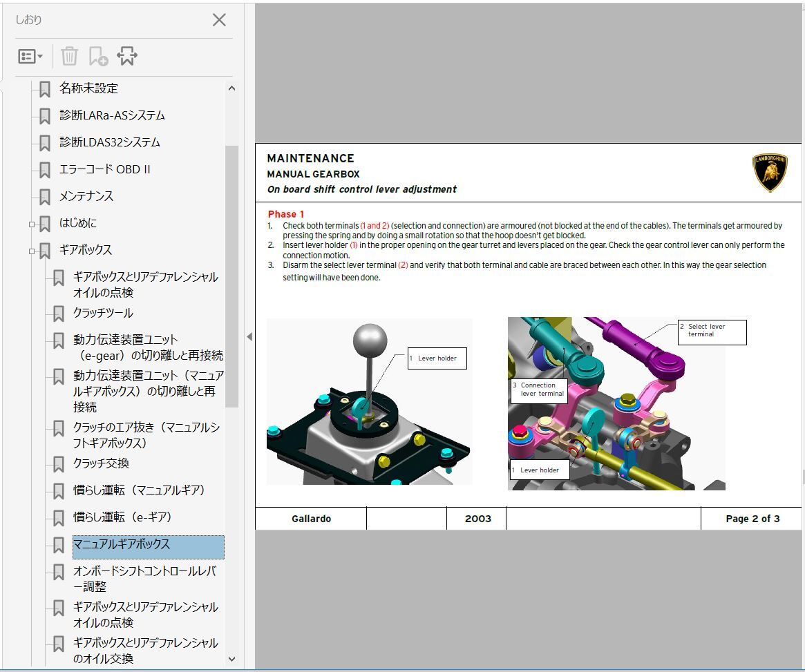805x672 pixels.
Task: Click the bookmark icon beside ギアボックス
Action: click(x=45, y=251)
